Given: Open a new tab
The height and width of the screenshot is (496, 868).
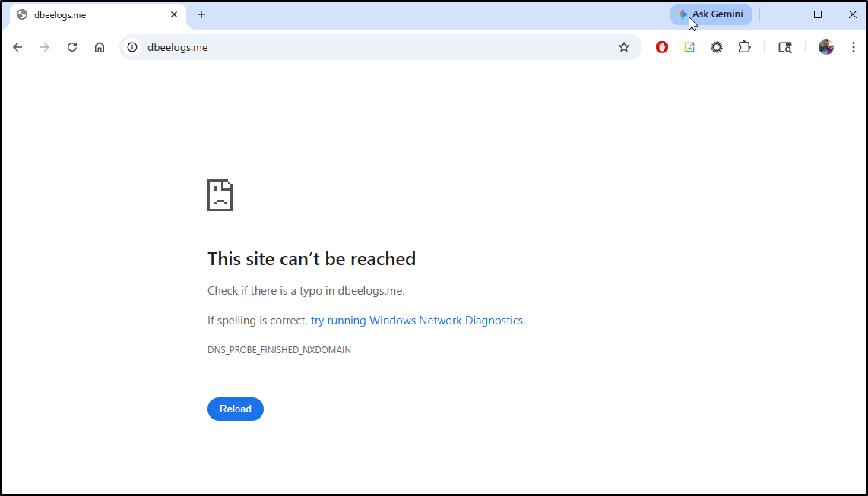Looking at the screenshot, I should pyautogui.click(x=201, y=14).
